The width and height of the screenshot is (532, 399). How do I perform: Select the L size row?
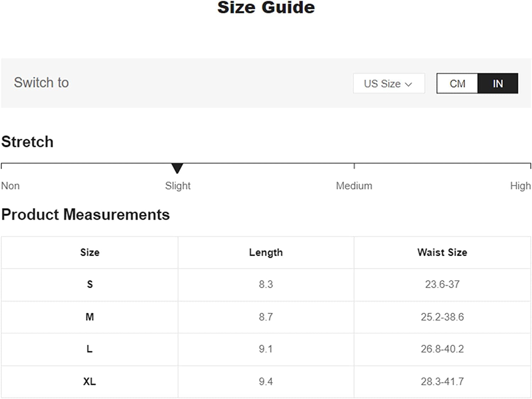(90, 349)
